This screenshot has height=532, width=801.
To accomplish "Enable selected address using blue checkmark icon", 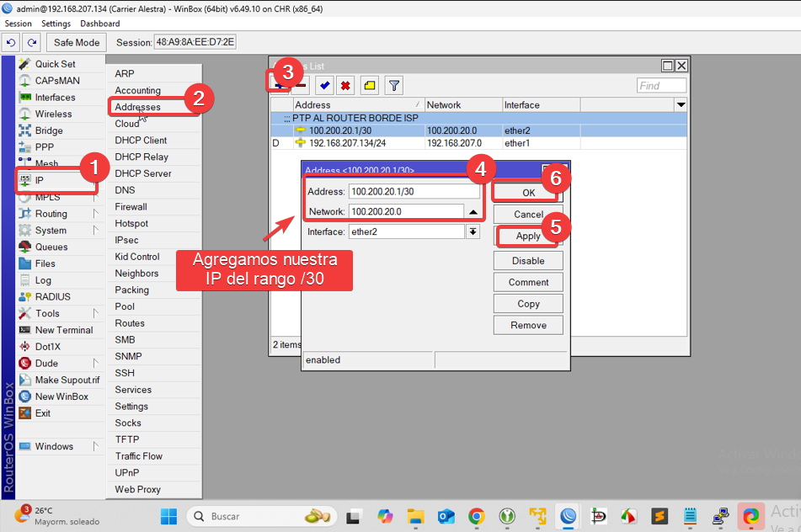I will click(324, 85).
